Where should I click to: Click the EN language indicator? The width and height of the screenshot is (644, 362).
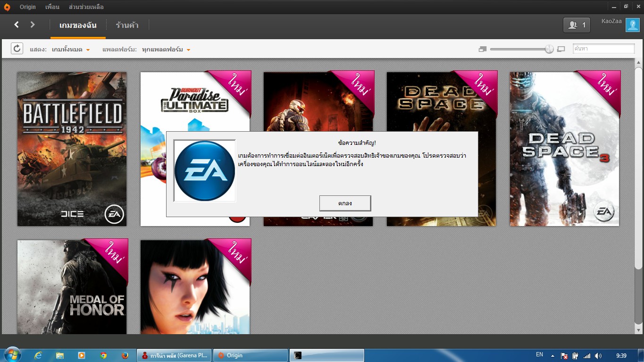539,354
